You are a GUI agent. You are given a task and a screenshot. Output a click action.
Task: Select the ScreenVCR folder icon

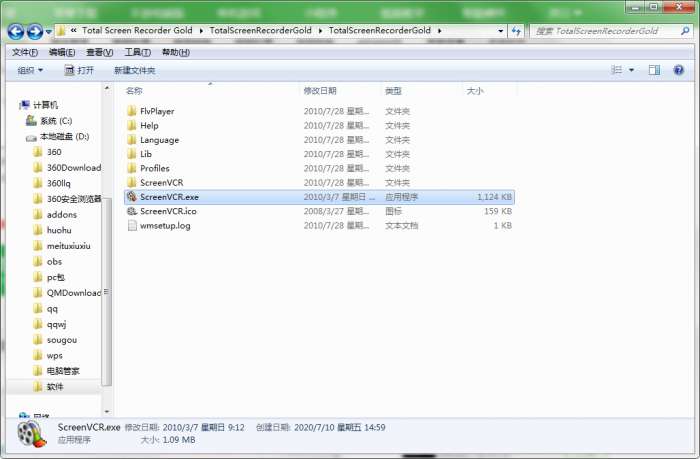(132, 182)
